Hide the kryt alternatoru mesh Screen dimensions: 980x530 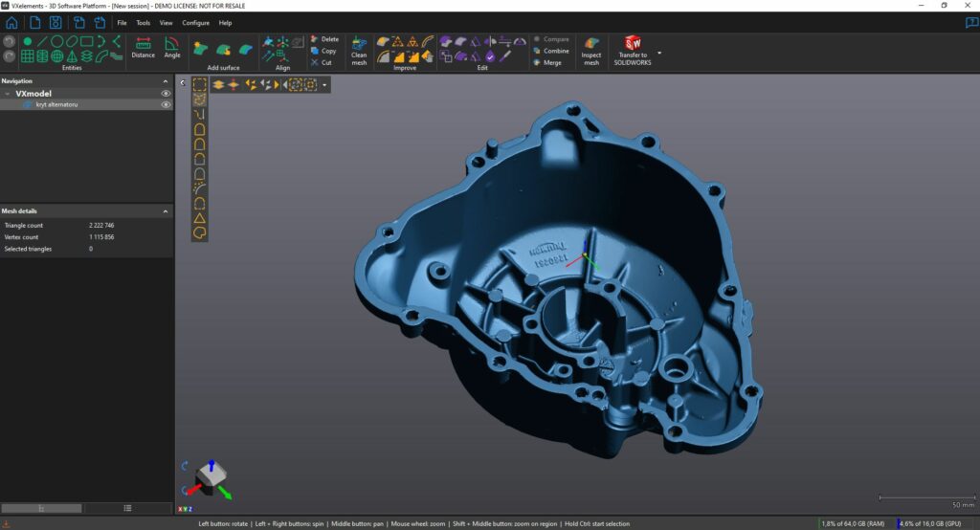(x=166, y=104)
